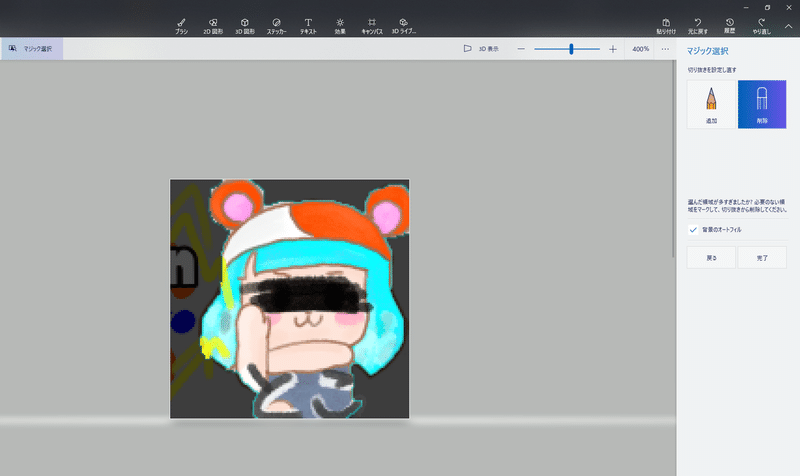Viewport: 800px width, 476px height.
Task: Zoom in with the plus button
Action: (x=613, y=49)
